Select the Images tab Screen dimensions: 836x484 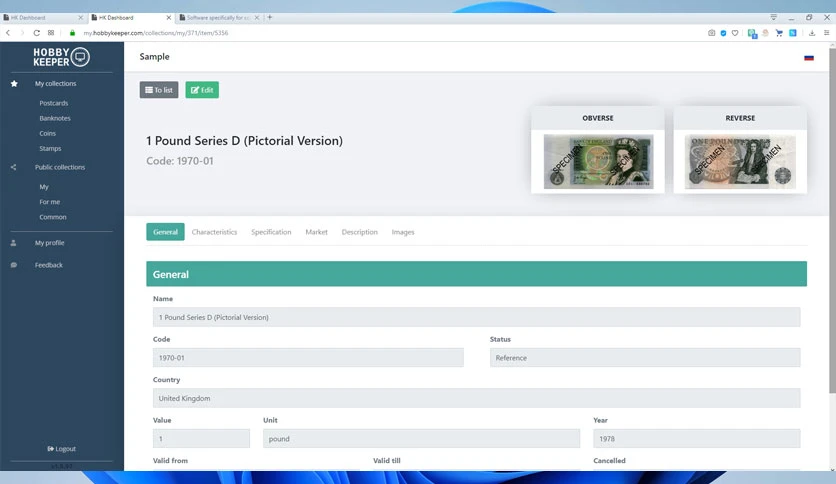(403, 232)
